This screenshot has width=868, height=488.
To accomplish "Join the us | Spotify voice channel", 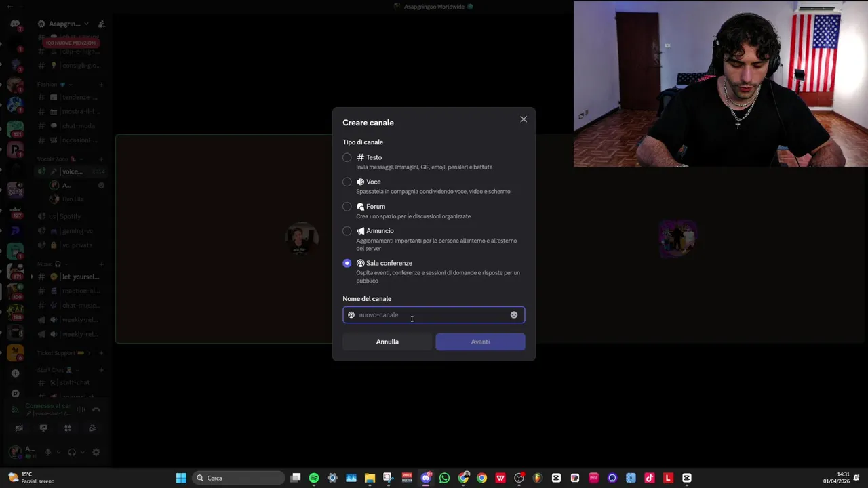I will point(71,216).
